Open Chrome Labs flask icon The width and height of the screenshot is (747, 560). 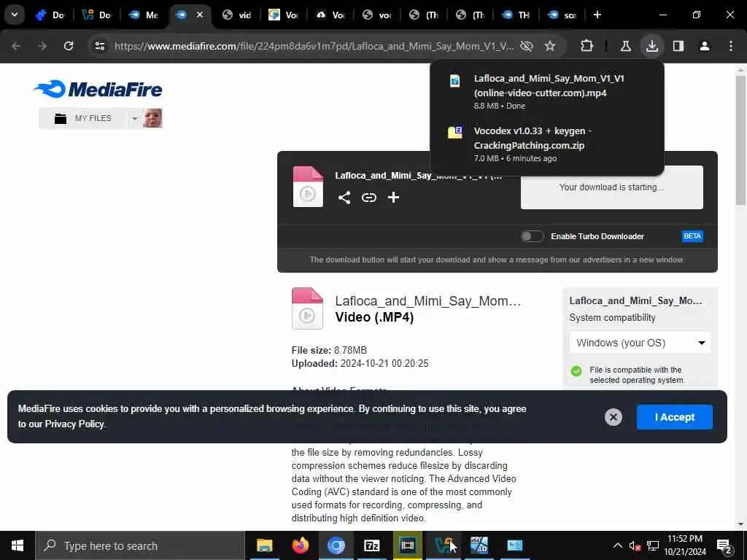coord(625,46)
